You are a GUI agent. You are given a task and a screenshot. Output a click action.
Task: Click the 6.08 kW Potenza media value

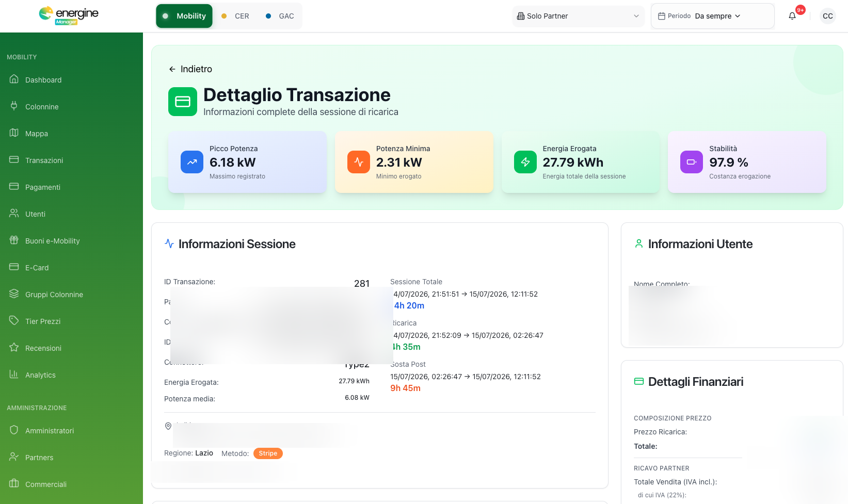pyautogui.click(x=357, y=398)
